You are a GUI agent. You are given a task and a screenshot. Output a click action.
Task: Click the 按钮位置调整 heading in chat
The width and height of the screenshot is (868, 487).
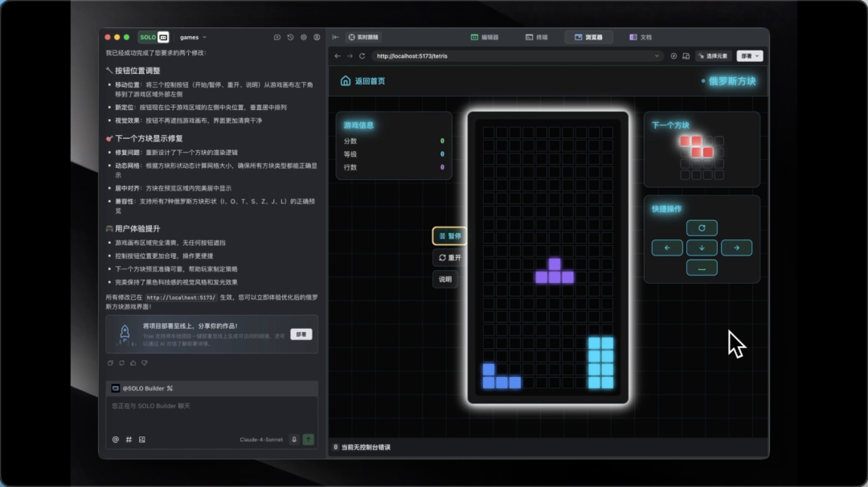click(137, 71)
